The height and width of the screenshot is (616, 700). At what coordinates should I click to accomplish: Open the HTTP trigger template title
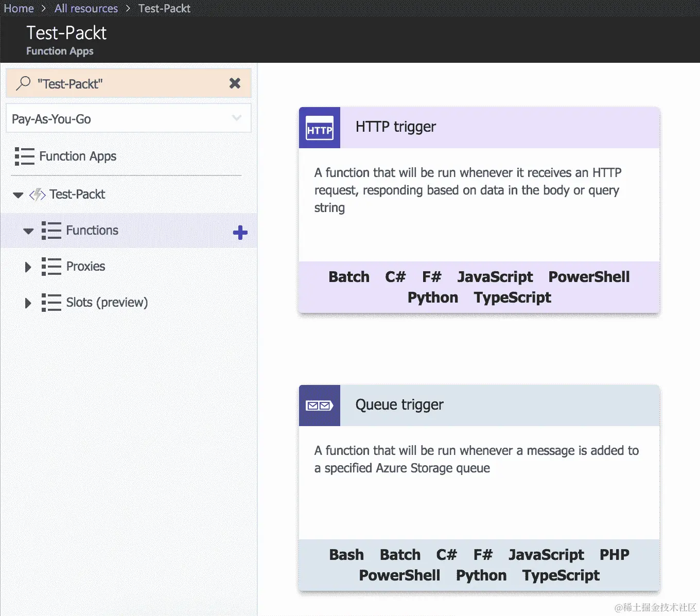(x=395, y=127)
